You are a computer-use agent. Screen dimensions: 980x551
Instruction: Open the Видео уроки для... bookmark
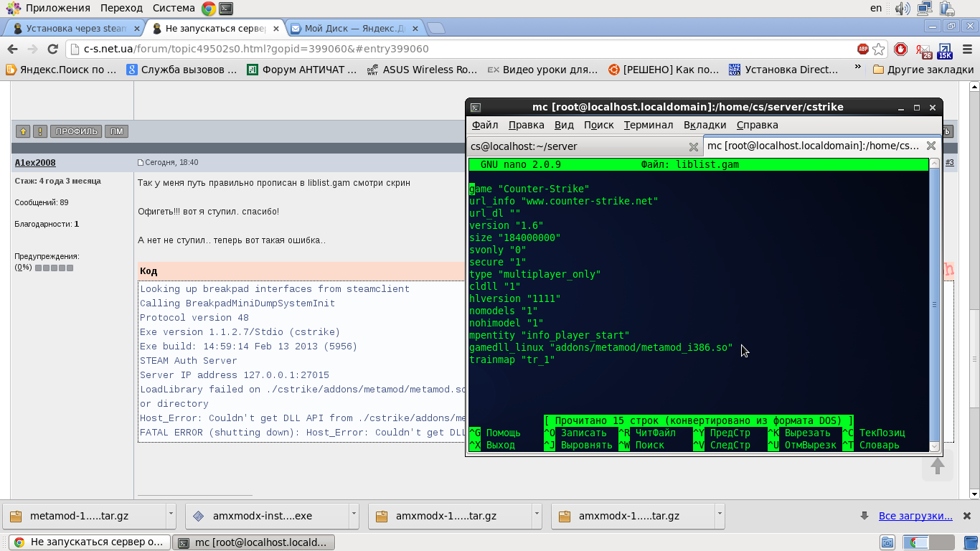[x=542, y=70]
